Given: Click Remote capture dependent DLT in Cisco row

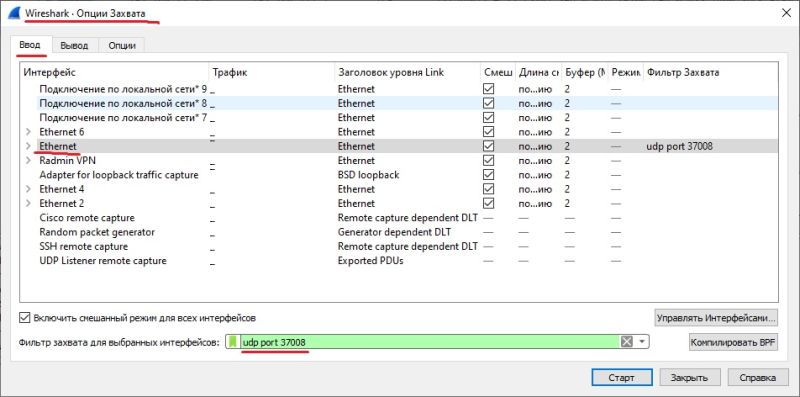Looking at the screenshot, I should (x=408, y=218).
